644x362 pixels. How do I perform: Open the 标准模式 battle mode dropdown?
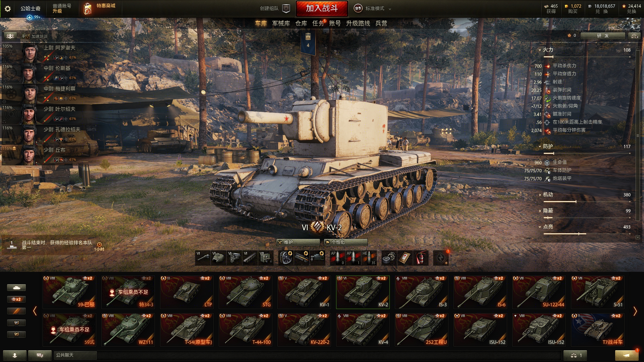coord(373,8)
